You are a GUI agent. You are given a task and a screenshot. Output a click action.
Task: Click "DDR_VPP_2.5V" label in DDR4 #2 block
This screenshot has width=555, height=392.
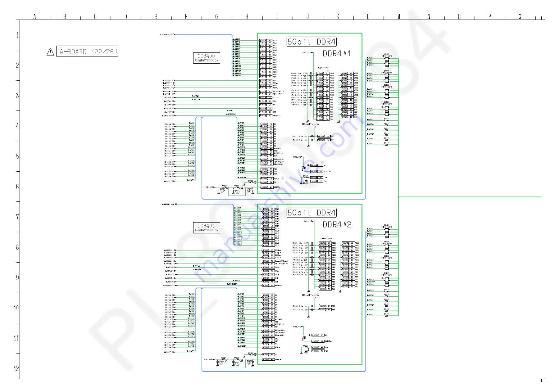[x=311, y=295]
